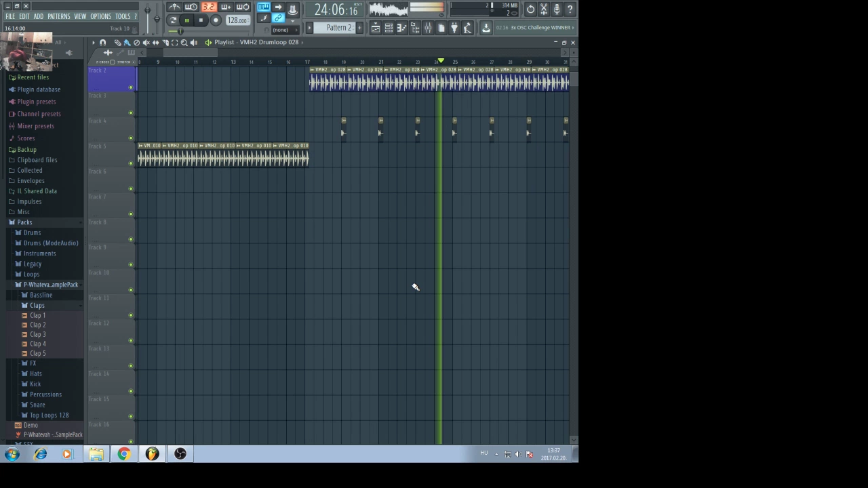Open the help question mark icon

pos(570,9)
